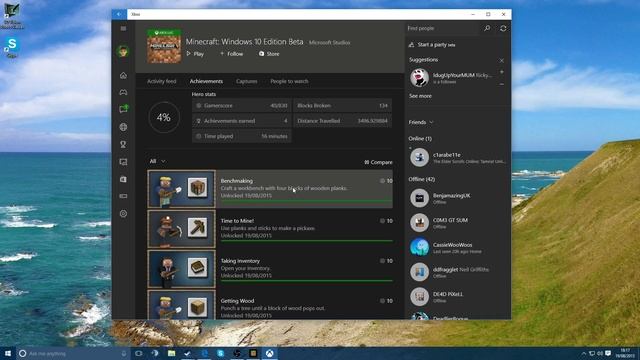This screenshot has height=360, width=640.
Task: Click Time to Mine! green progress bar
Action: (x=307, y=241)
